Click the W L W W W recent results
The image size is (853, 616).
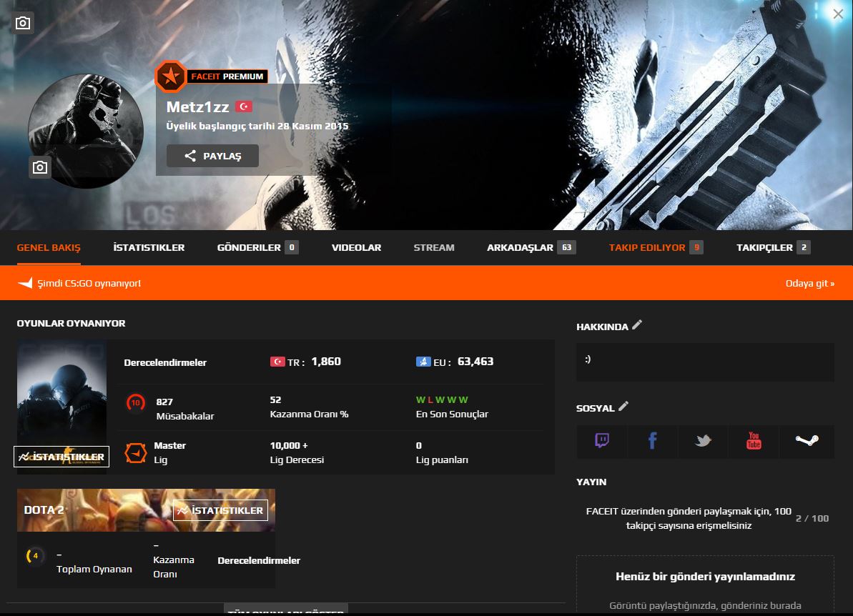pos(442,399)
